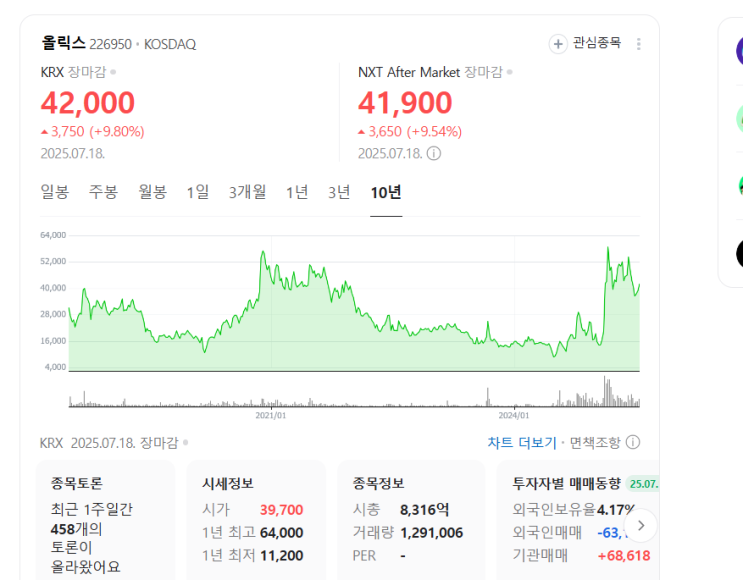Viewport: 743px width, 580px height.
Task: Select the 3년 chart period
Action: 339,192
